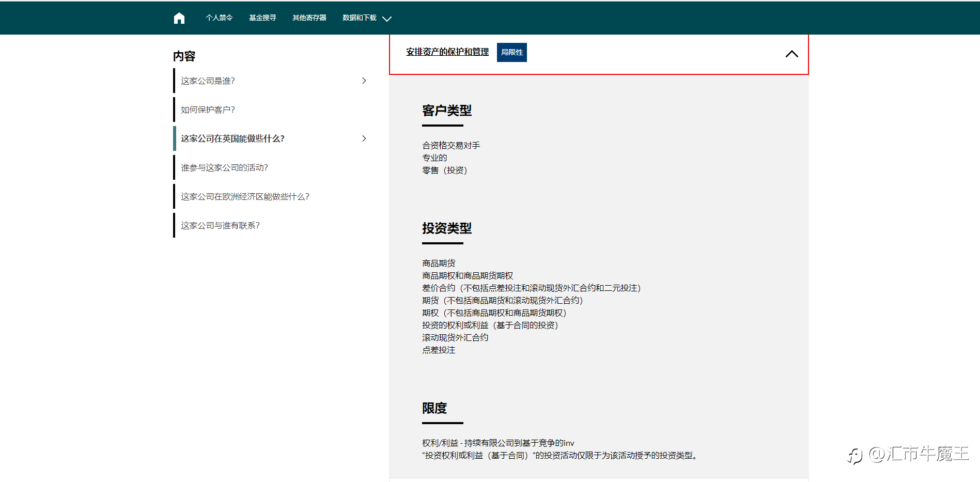Click the text 商品期权和商品期货期权
The height and width of the screenshot is (482, 980).
point(468,275)
